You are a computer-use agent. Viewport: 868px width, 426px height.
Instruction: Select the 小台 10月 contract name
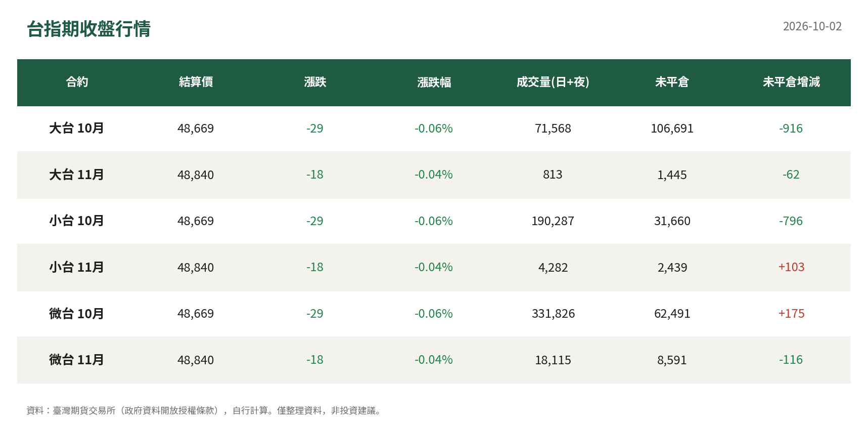click(x=76, y=221)
